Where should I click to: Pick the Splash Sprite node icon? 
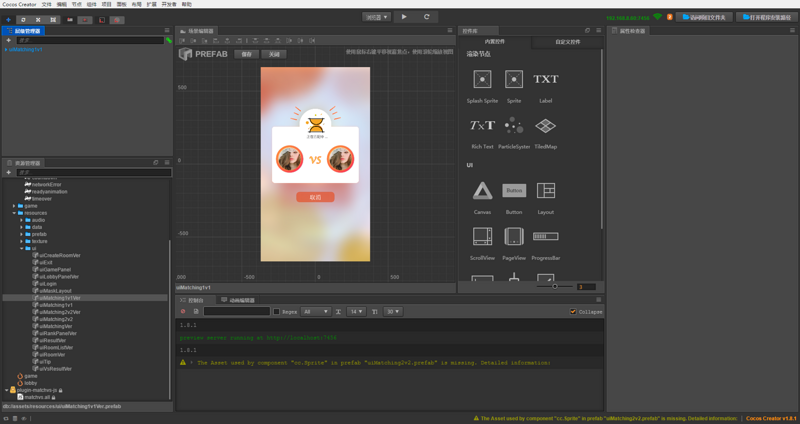(482, 79)
